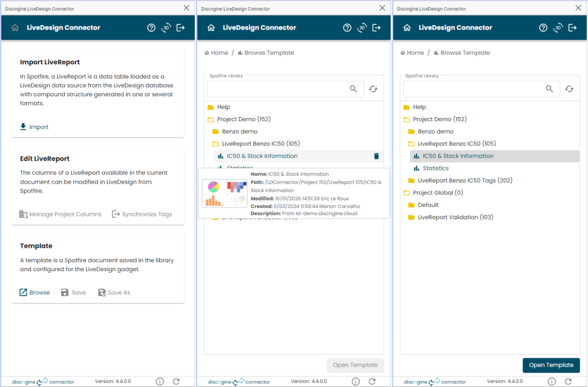Expand LiveReport Validation (103) in right panel
The height and width of the screenshot is (387, 588).
pos(451,218)
